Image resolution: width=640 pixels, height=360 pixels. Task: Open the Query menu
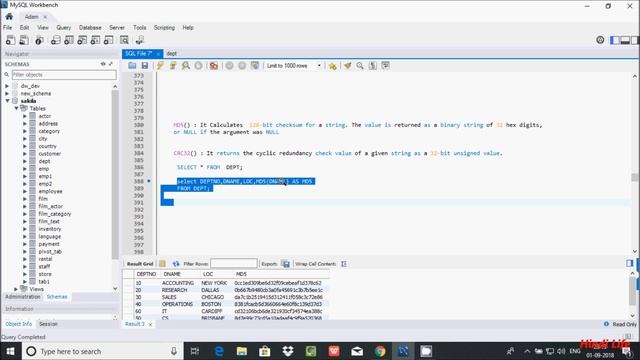click(x=64, y=28)
